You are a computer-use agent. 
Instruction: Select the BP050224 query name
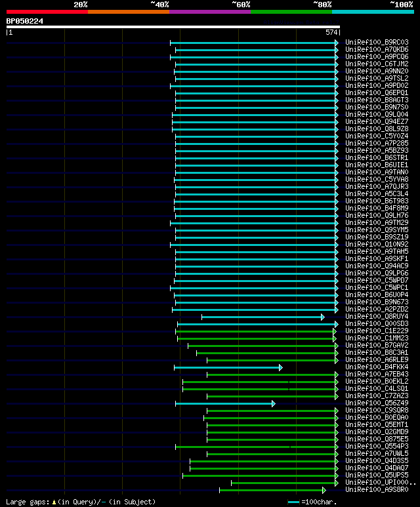click(24, 21)
